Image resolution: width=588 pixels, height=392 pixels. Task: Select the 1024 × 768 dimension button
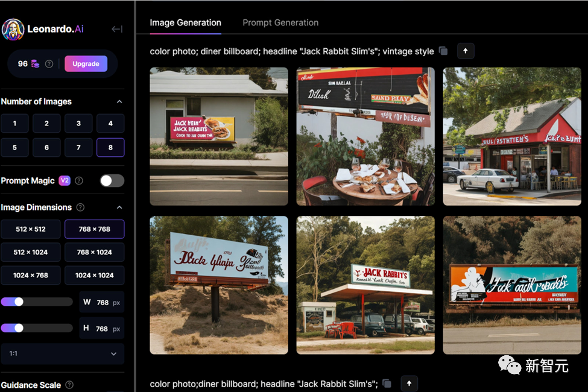pyautogui.click(x=30, y=275)
